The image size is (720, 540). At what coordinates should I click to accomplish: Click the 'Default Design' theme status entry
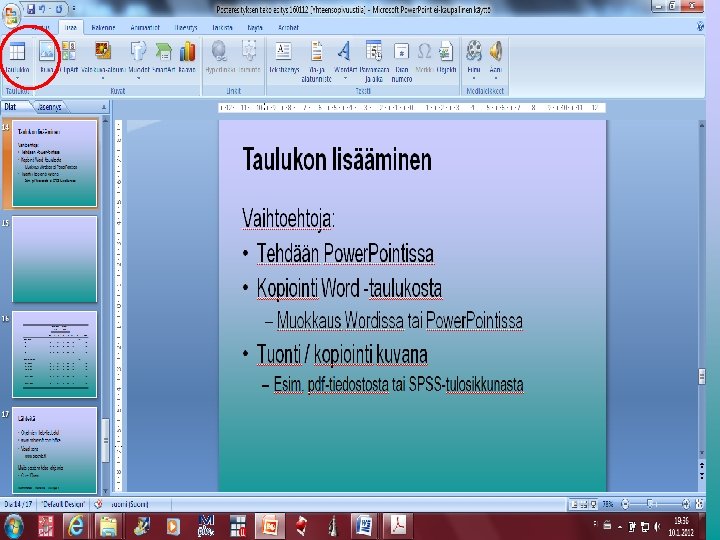click(x=63, y=504)
